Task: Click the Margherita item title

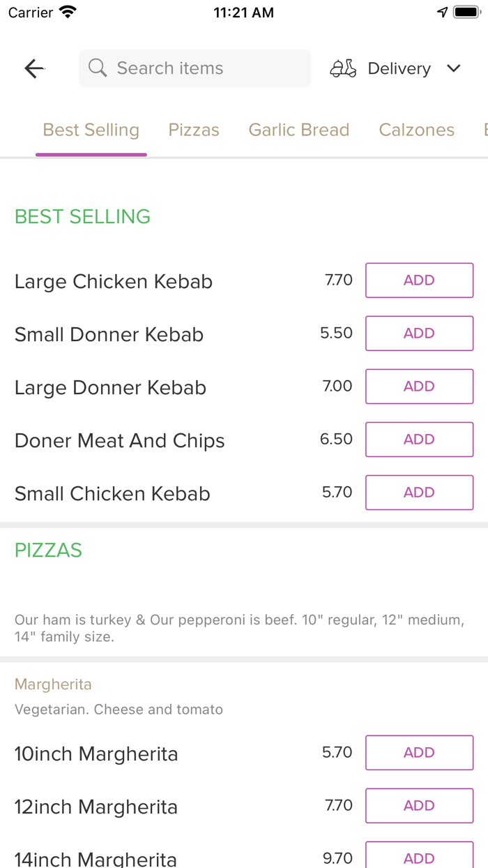Action: click(x=53, y=684)
